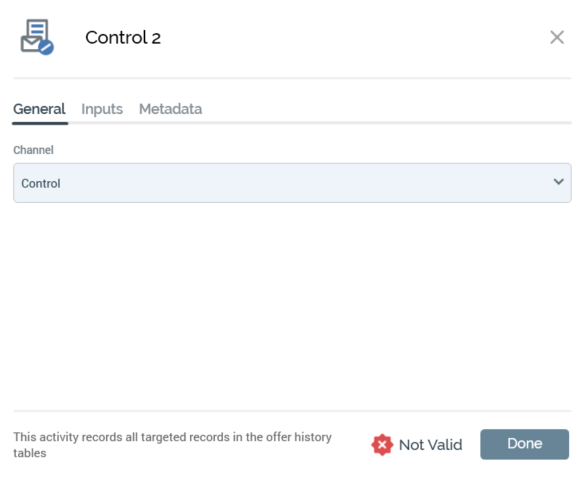Open the Metadata tab
The width and height of the screenshot is (584, 478).
tap(170, 109)
